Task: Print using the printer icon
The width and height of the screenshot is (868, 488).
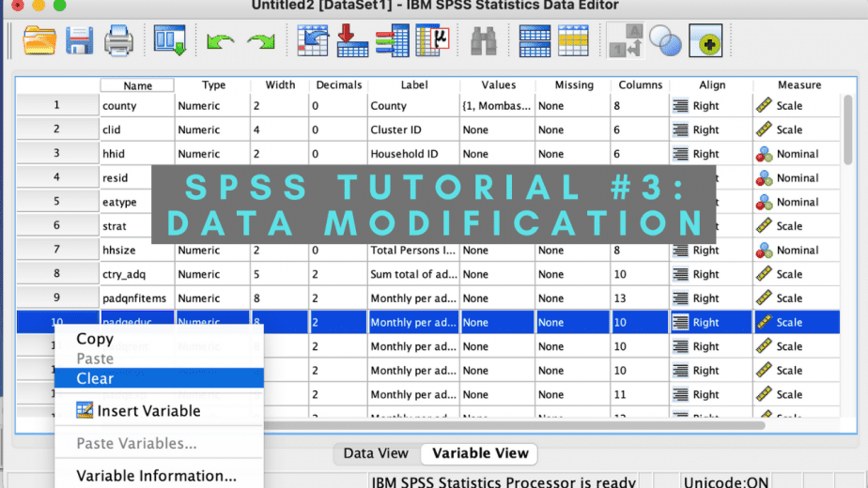Action: [x=118, y=41]
